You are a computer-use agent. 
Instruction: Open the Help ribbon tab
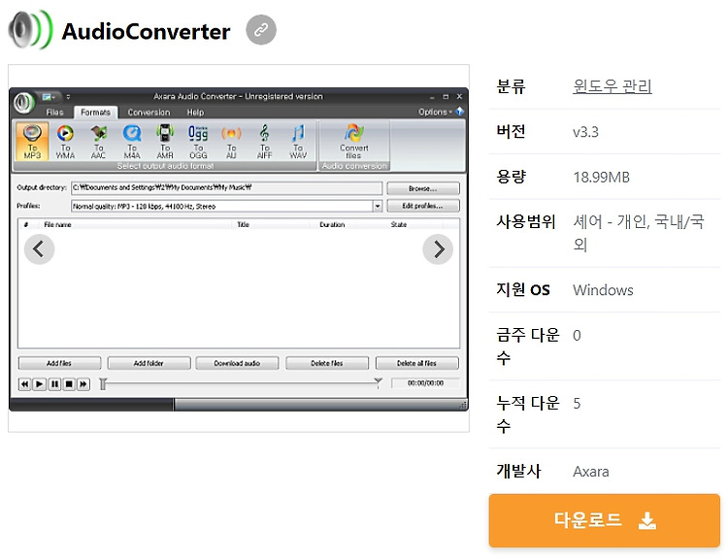pyautogui.click(x=195, y=112)
